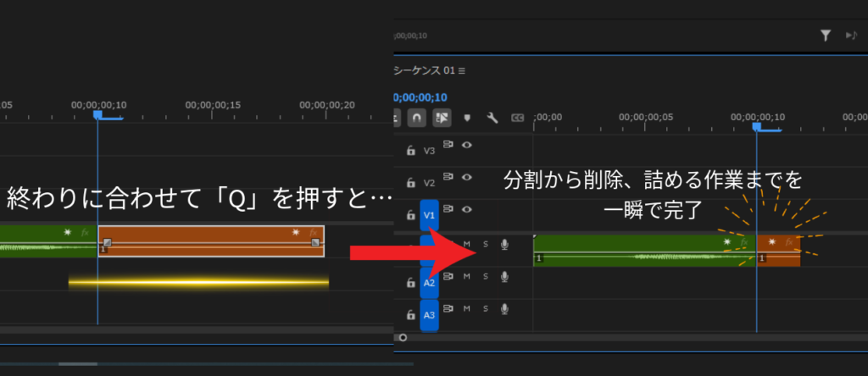Viewport: 868px width, 376px height.
Task: Toggle the V3 track lock icon
Action: click(410, 151)
